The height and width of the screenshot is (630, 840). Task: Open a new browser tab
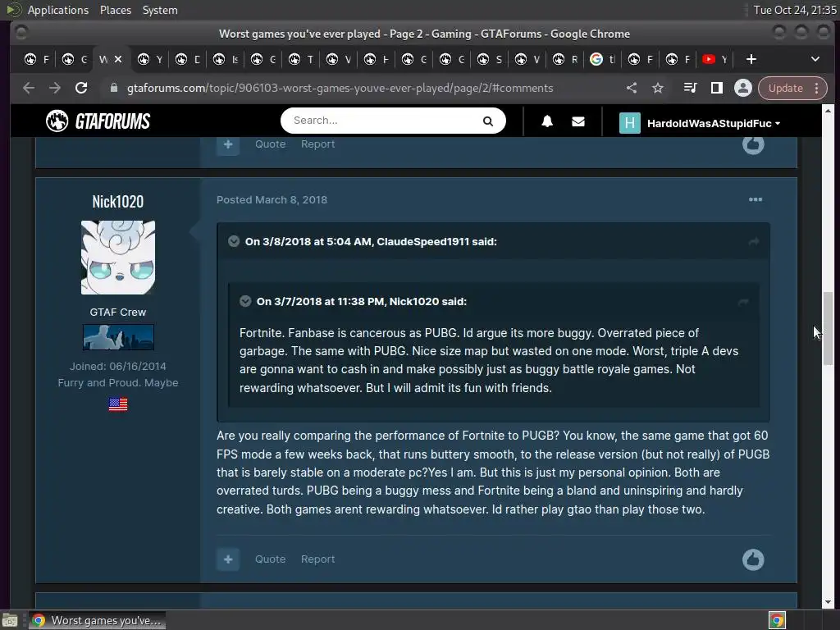click(x=751, y=59)
